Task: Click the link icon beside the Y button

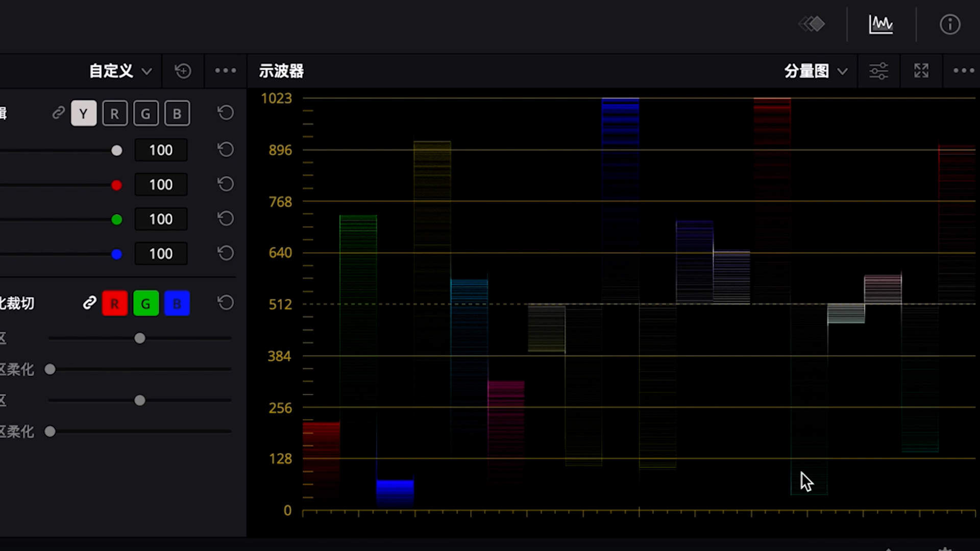Action: pos(58,113)
